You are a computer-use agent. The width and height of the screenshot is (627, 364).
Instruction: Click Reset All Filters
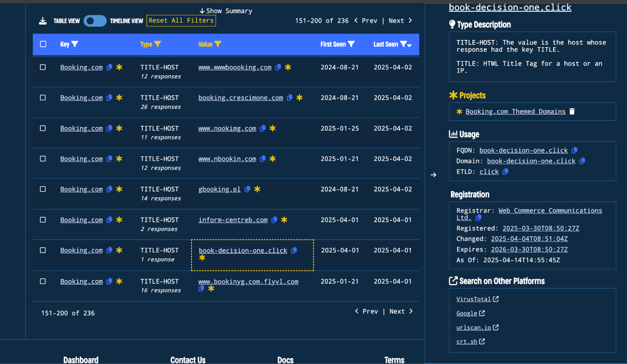[x=181, y=20]
